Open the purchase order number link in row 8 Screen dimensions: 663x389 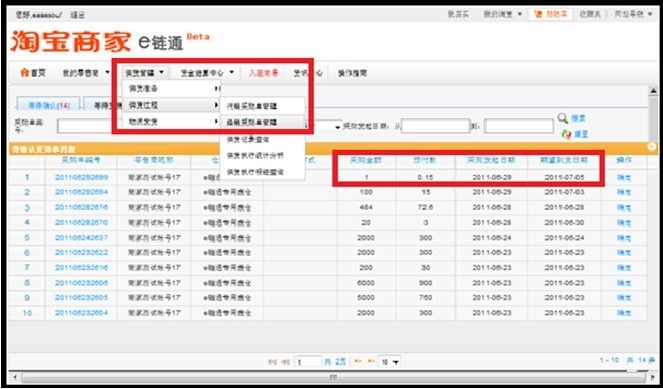click(81, 283)
